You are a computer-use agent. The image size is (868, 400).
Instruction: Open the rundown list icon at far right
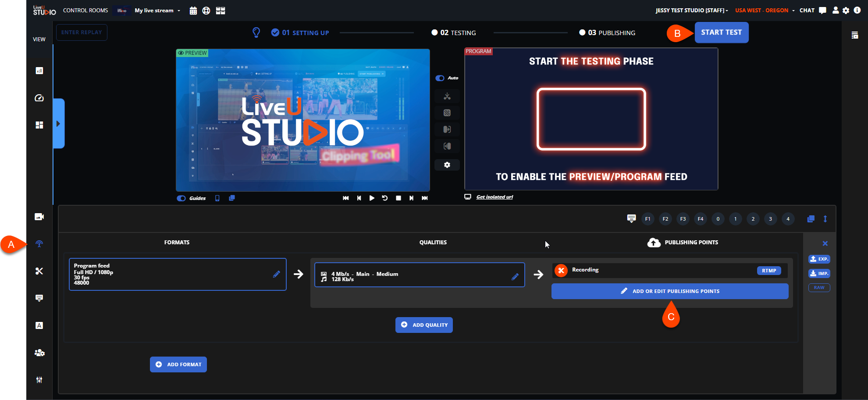855,35
